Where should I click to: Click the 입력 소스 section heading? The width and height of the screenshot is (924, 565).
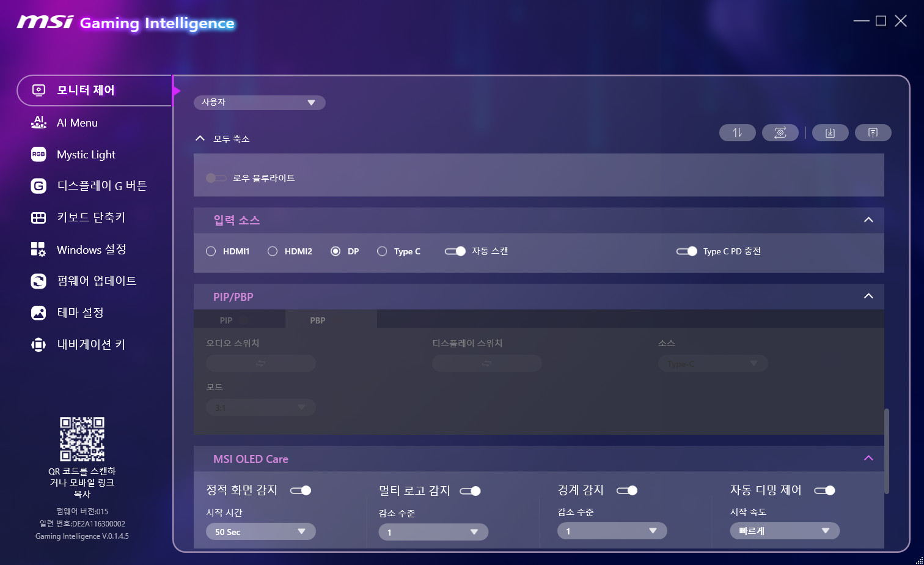(237, 220)
